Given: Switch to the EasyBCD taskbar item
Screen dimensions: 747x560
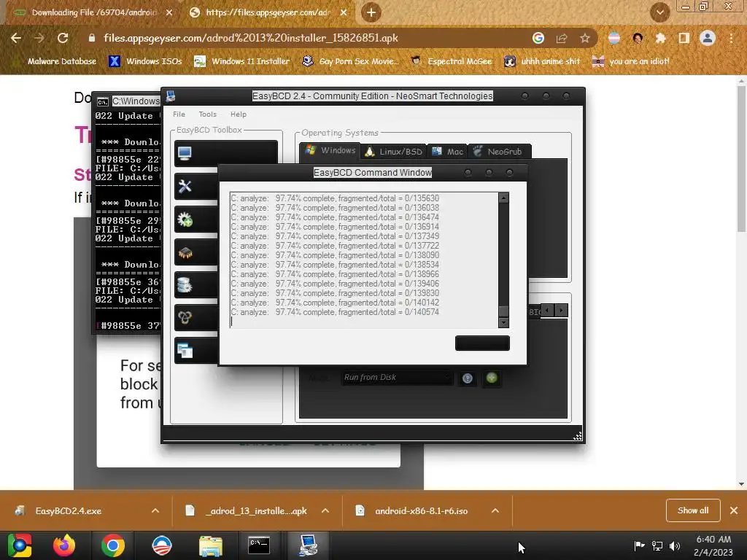Looking at the screenshot, I should point(309,545).
